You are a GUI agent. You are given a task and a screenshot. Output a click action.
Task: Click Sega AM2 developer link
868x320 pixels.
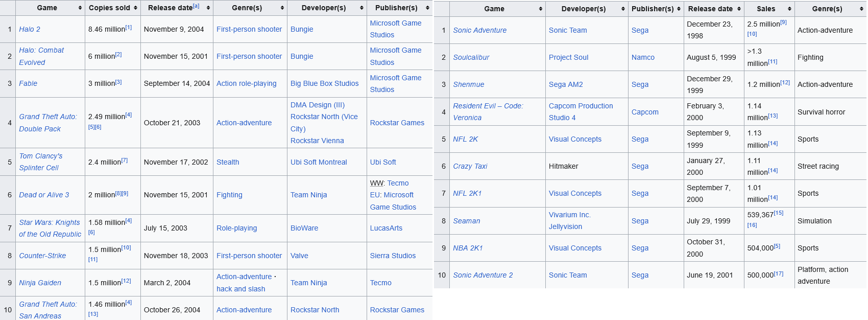point(566,84)
